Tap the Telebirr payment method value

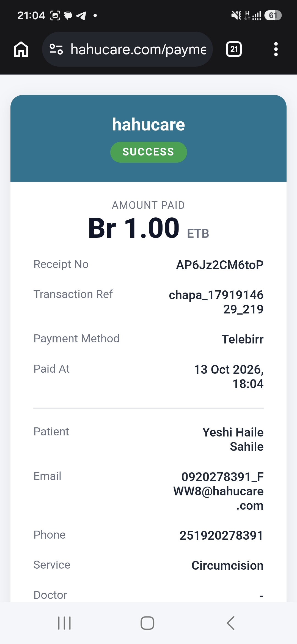pos(243,339)
